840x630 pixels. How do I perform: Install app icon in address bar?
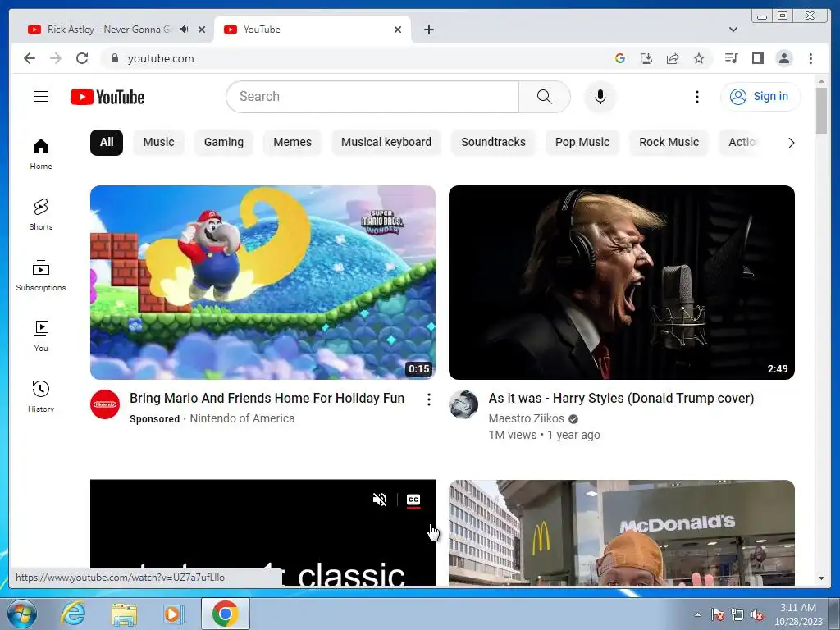point(646,58)
